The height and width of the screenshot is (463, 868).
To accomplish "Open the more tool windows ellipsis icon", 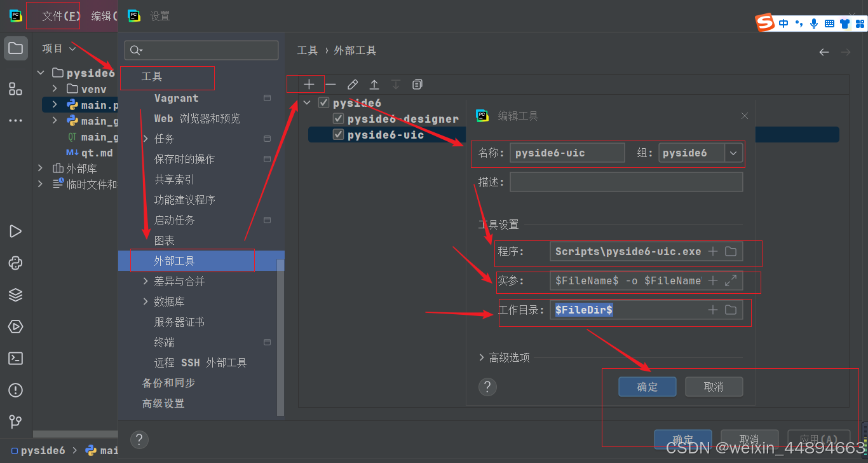I will point(16,120).
